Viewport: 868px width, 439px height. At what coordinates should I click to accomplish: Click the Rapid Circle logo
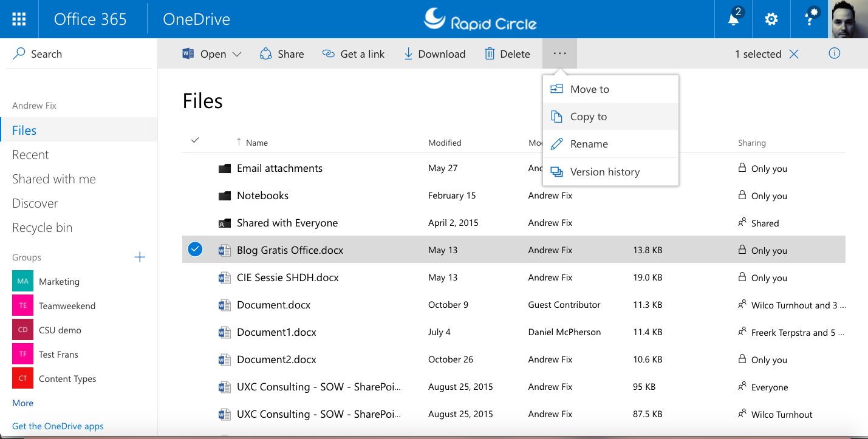[480, 19]
